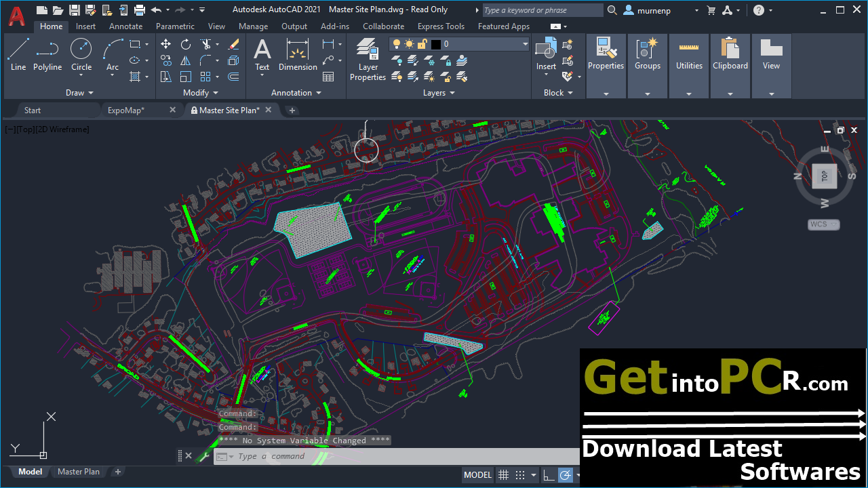
Task: Open the Parametric ribbon tab
Action: tap(176, 26)
